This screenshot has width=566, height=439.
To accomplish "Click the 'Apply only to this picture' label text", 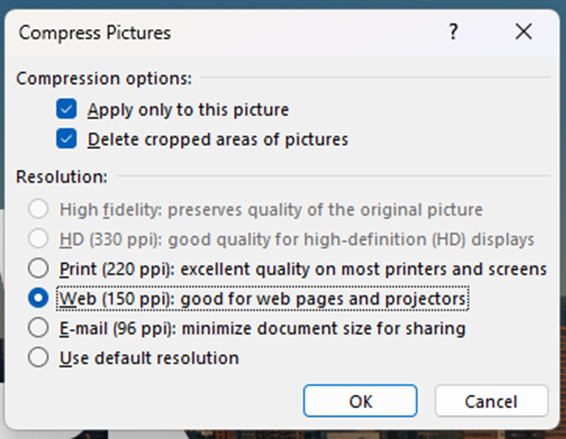I will (188, 110).
